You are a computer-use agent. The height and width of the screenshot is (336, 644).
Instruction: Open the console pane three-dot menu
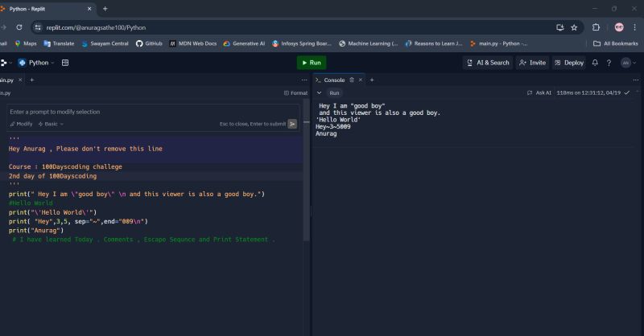tap(634, 80)
